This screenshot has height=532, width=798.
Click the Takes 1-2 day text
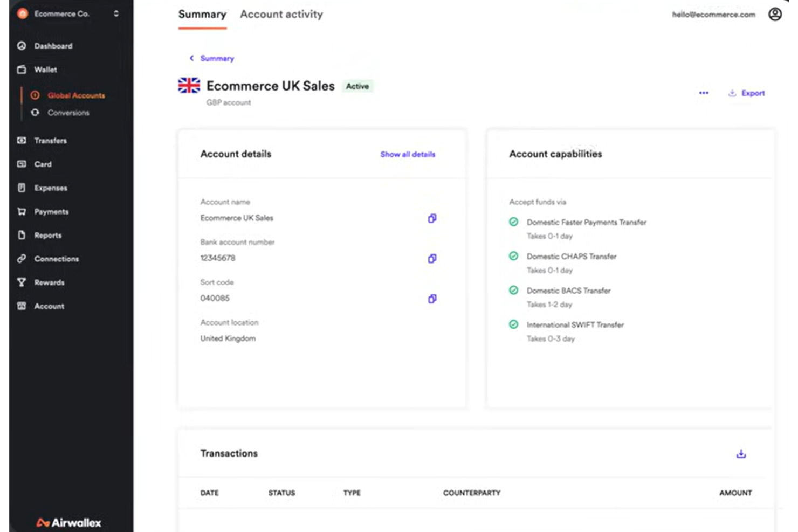549,305
